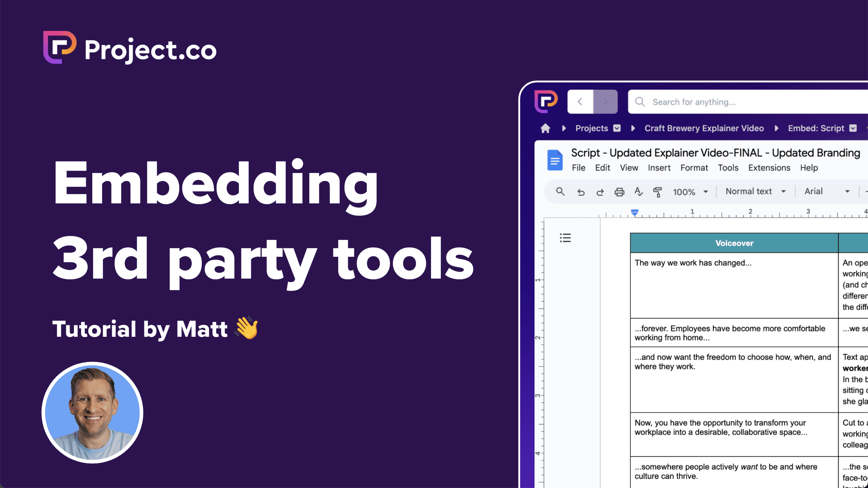The height and width of the screenshot is (488, 868).
Task: Open the Help menu
Action: (x=809, y=168)
